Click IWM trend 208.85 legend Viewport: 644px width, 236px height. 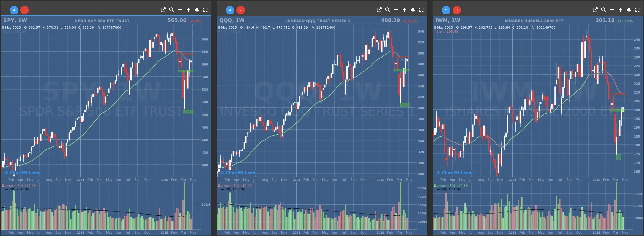pyautogui.click(x=447, y=31)
